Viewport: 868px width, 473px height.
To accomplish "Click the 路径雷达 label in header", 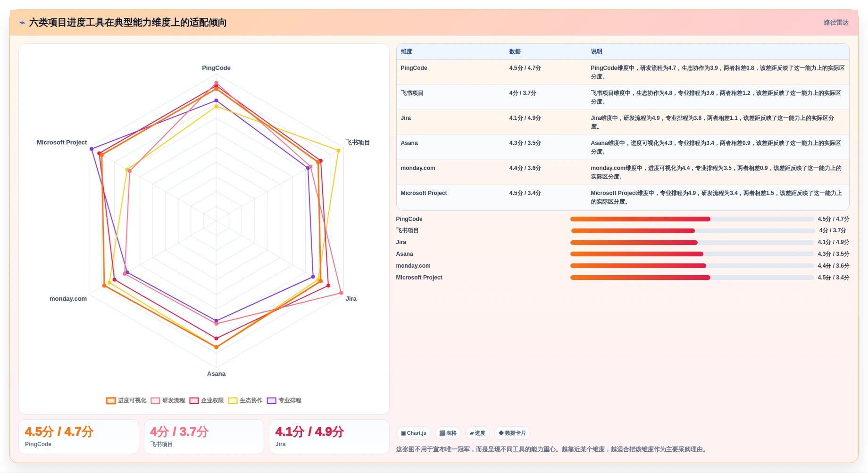I will pyautogui.click(x=836, y=23).
